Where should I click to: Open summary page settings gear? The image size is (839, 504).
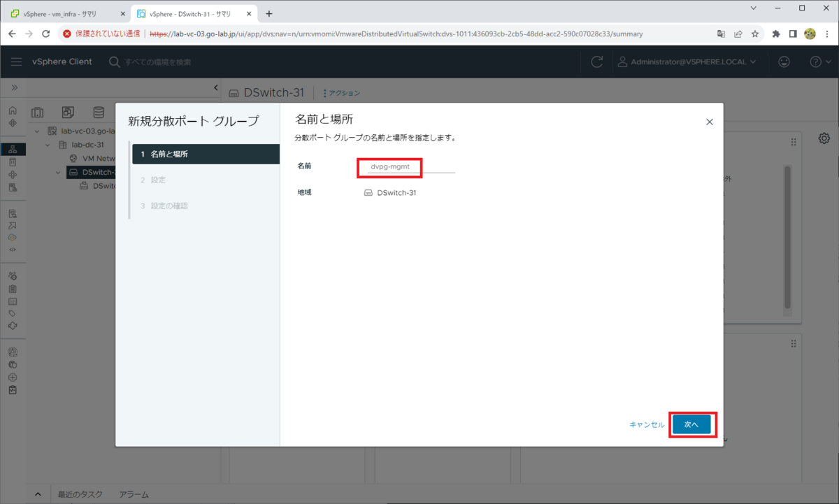click(824, 138)
